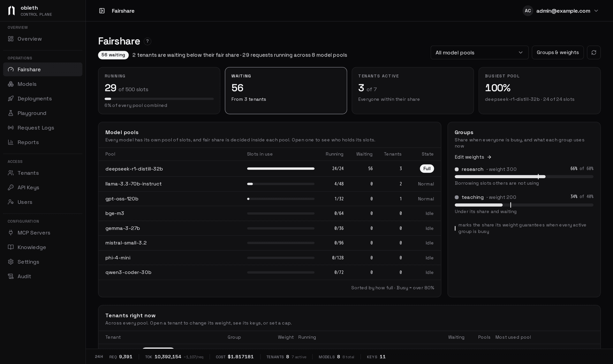The width and height of the screenshot is (613, 364).
Task: Click the Models icon in sidebar
Action: 11,84
